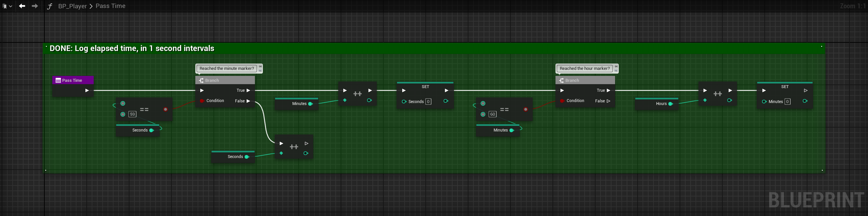
Task: Click the result output pin of the Minutes increment node
Action: pos(369,100)
